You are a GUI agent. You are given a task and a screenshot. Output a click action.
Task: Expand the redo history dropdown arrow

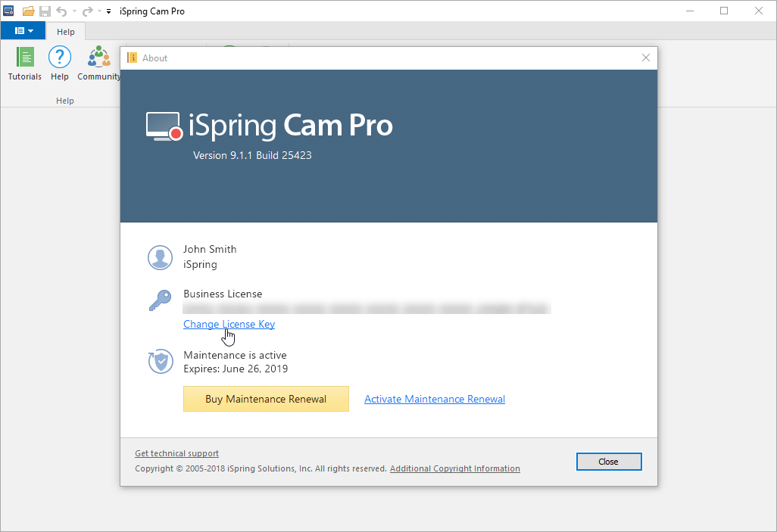pos(98,12)
